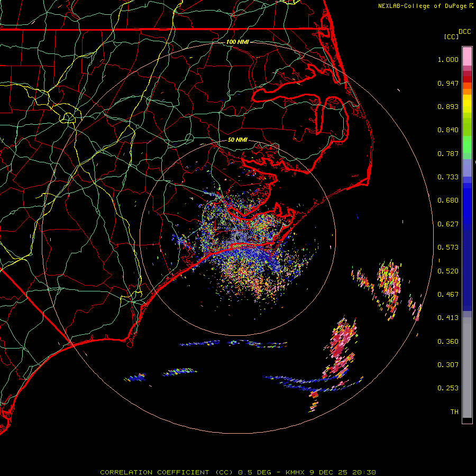Click the pink top segment of the colorbar
This screenshot has height=476, width=476.
pos(467,57)
